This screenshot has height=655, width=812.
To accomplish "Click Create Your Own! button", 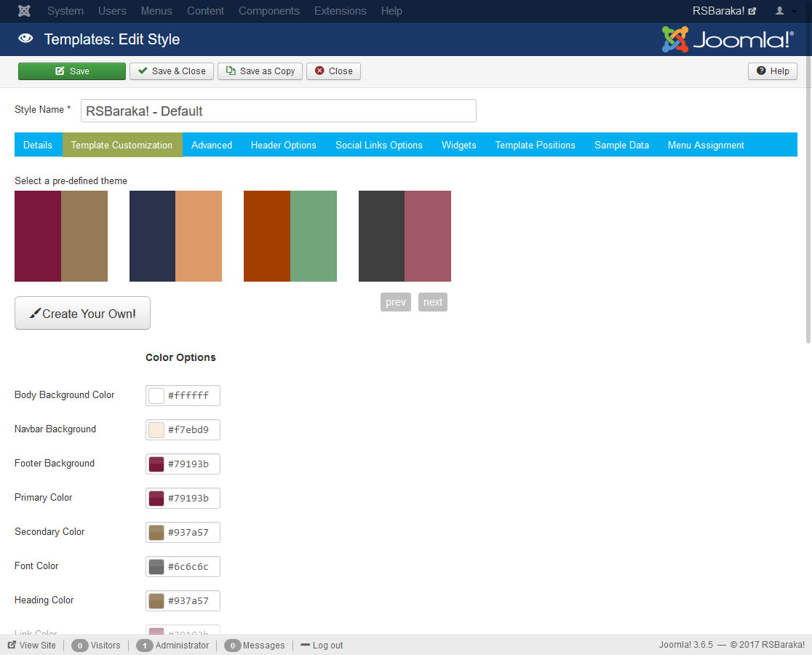I will pyautogui.click(x=82, y=313).
